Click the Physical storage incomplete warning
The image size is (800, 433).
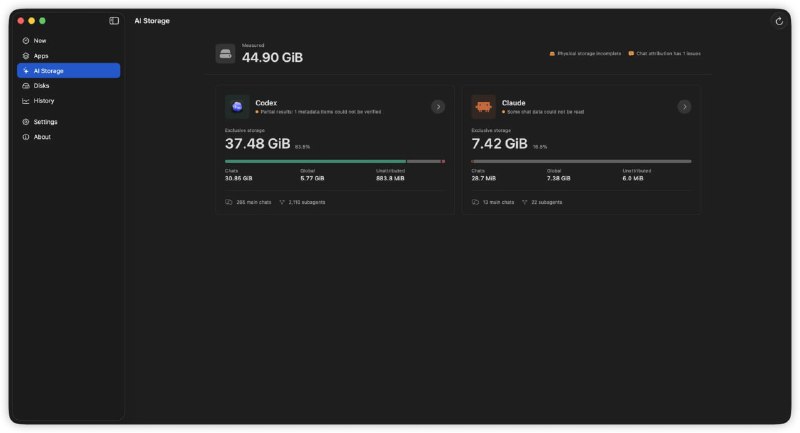coord(585,54)
